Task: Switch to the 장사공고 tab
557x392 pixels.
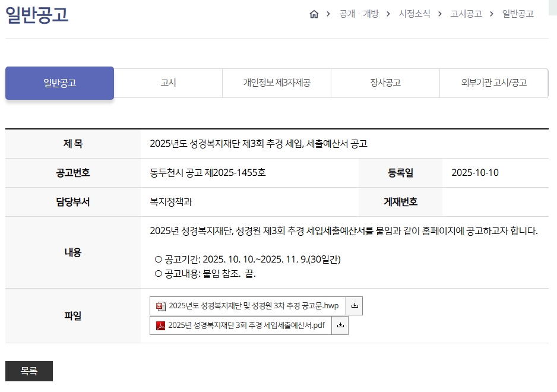Action: (x=385, y=83)
